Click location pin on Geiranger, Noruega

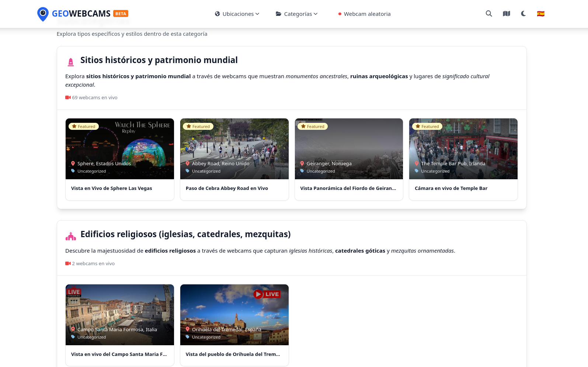tap(302, 163)
